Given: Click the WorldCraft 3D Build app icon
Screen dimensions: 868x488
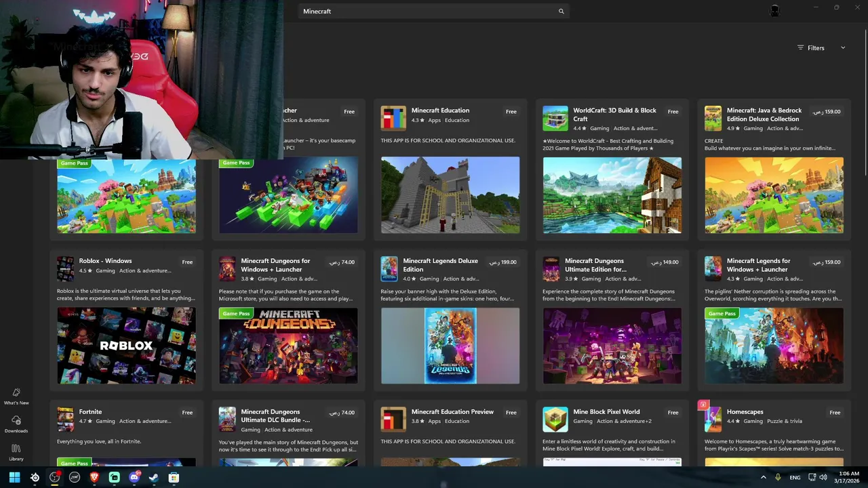Looking at the screenshot, I should point(555,118).
